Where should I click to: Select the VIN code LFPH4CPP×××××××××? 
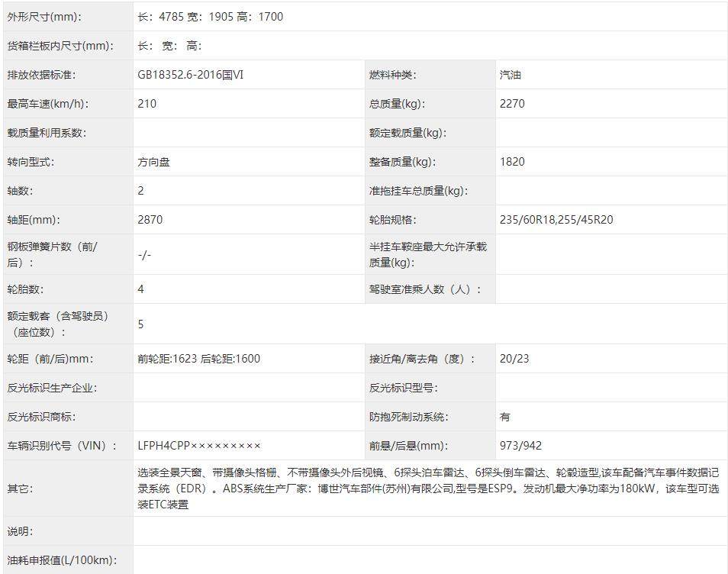[x=199, y=446]
